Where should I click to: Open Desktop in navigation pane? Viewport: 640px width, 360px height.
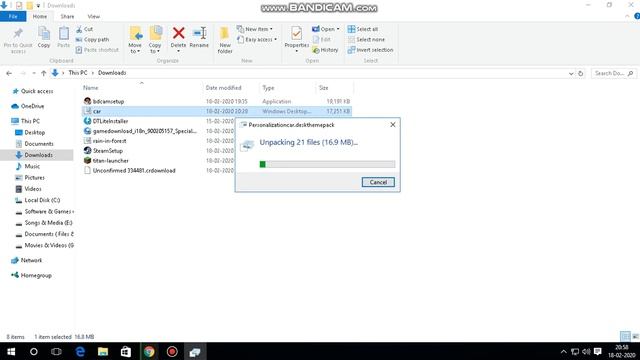tap(35, 133)
